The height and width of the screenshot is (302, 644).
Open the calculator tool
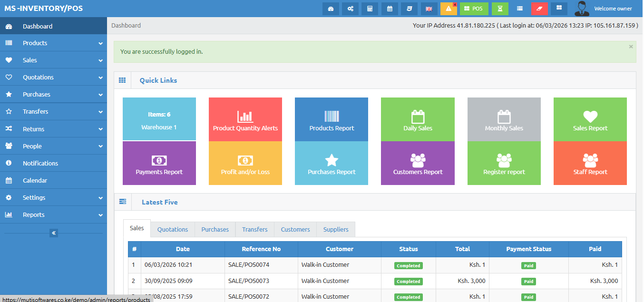pyautogui.click(x=370, y=9)
